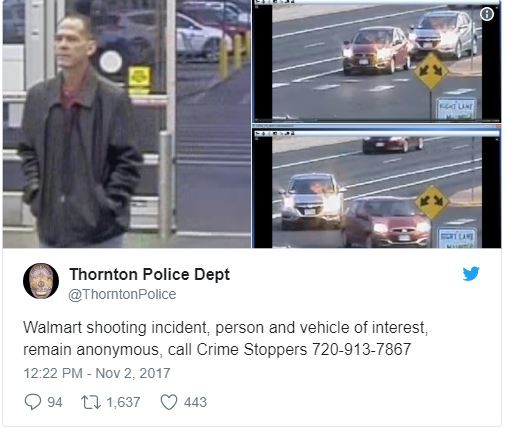Click the retweet arrows icon
This screenshot has height=429, width=505.
[x=91, y=402]
